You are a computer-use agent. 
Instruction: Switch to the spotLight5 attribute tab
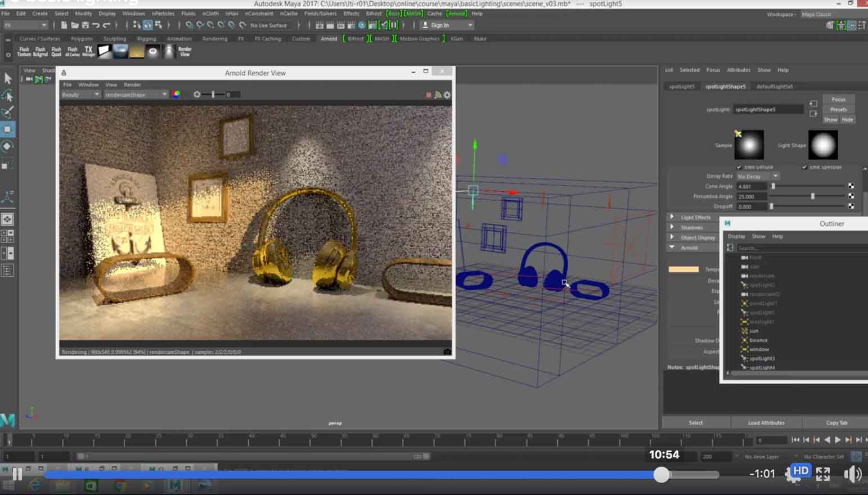click(x=681, y=87)
